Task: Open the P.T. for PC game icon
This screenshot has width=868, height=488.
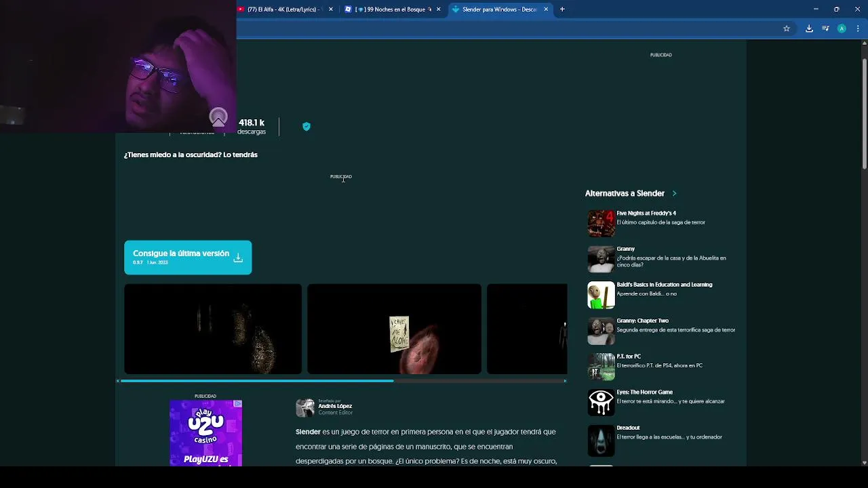Action: click(x=601, y=367)
